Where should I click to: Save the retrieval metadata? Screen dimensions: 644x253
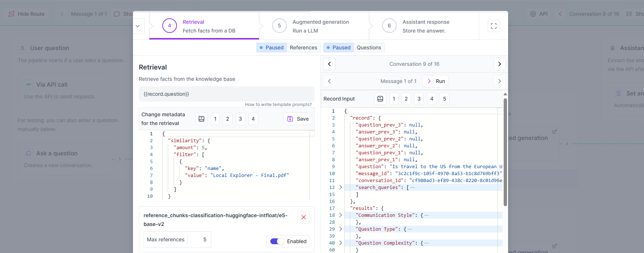297,119
